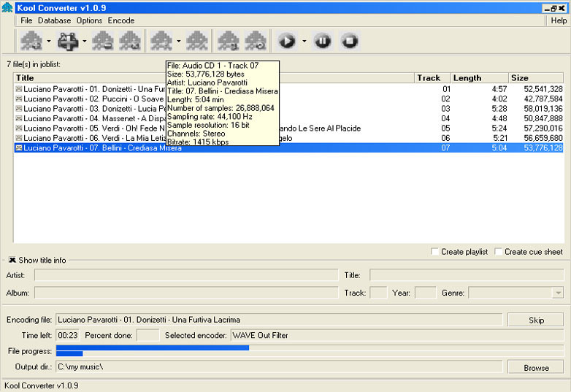Select row 05. Verdi - Oh! Fede title

pos(94,128)
